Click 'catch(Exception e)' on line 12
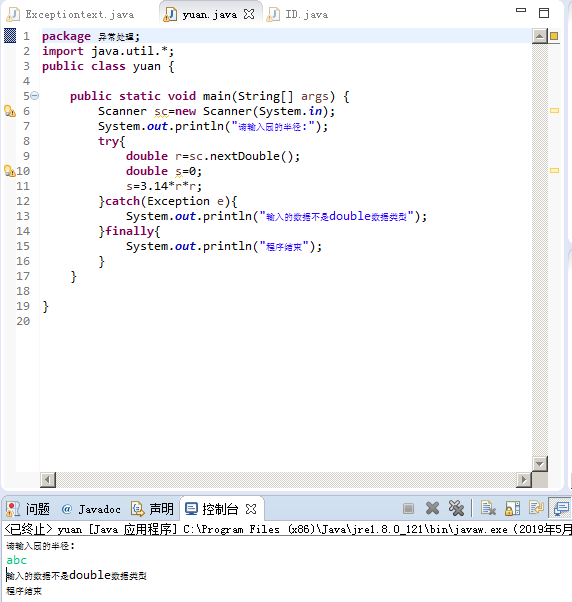 point(168,201)
